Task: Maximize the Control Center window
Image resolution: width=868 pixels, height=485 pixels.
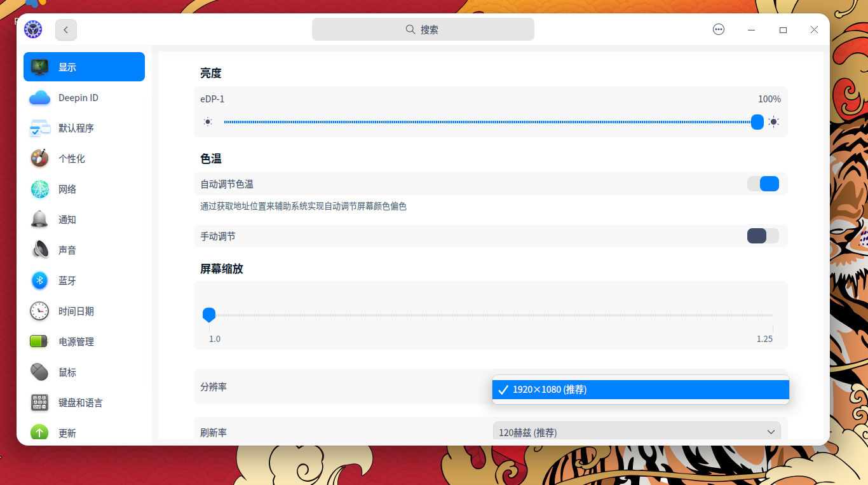Action: click(x=783, y=30)
